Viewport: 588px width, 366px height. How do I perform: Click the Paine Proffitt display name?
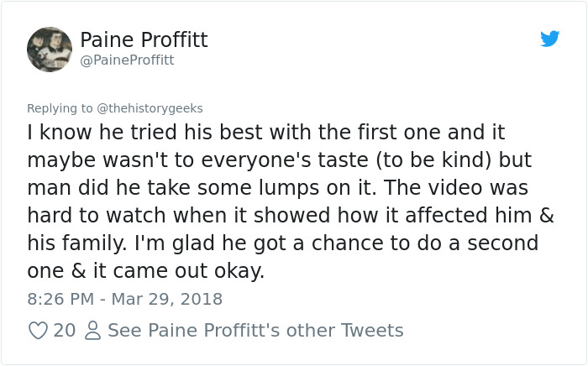[144, 39]
